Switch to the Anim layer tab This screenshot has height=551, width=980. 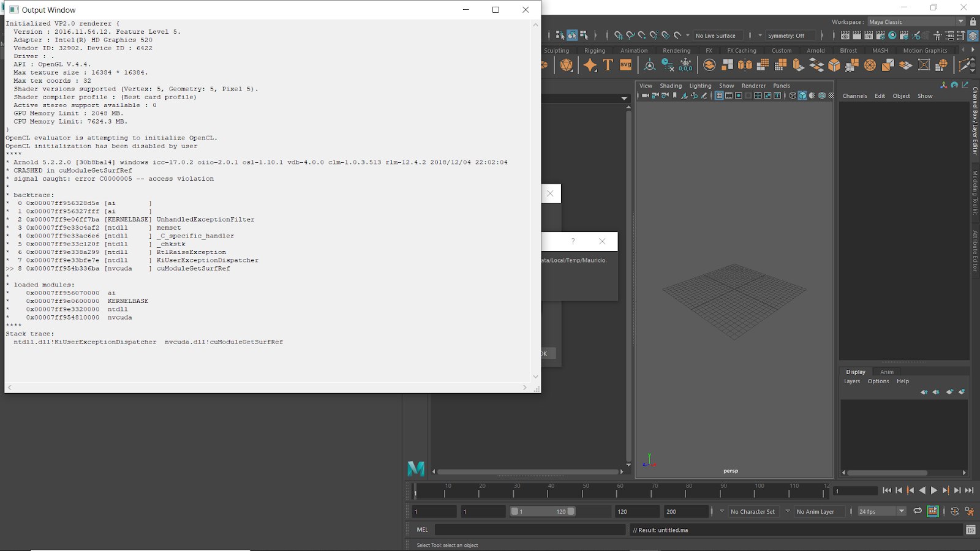point(887,372)
